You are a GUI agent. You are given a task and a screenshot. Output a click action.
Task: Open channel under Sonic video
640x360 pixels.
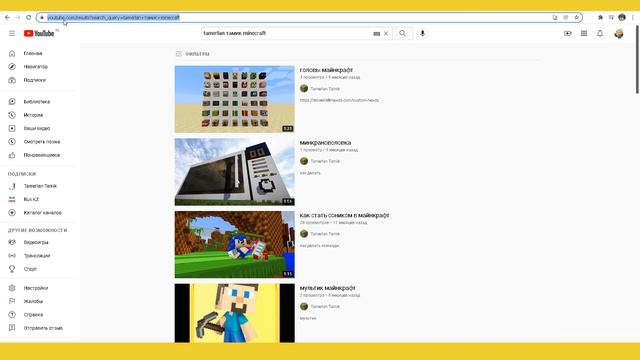(x=325, y=234)
